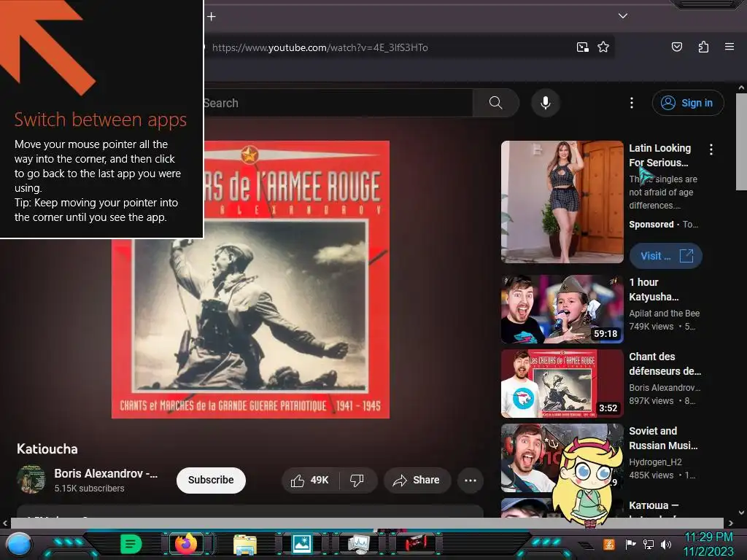
Task: Click the 749K views text
Action: click(651, 327)
